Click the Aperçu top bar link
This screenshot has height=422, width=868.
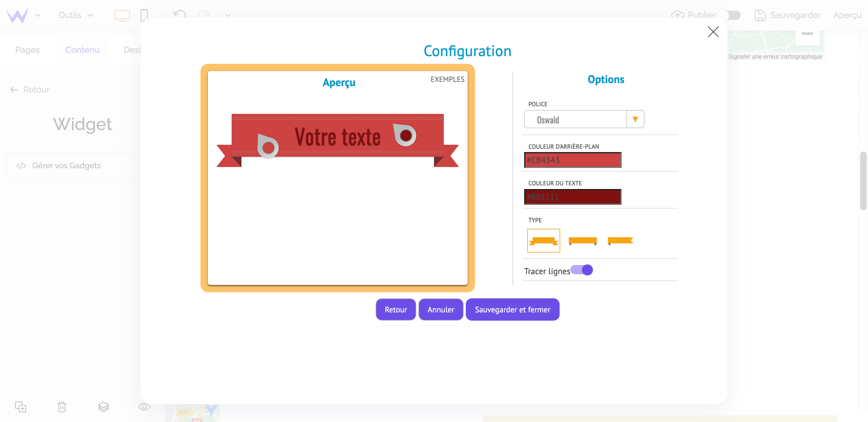tap(847, 15)
